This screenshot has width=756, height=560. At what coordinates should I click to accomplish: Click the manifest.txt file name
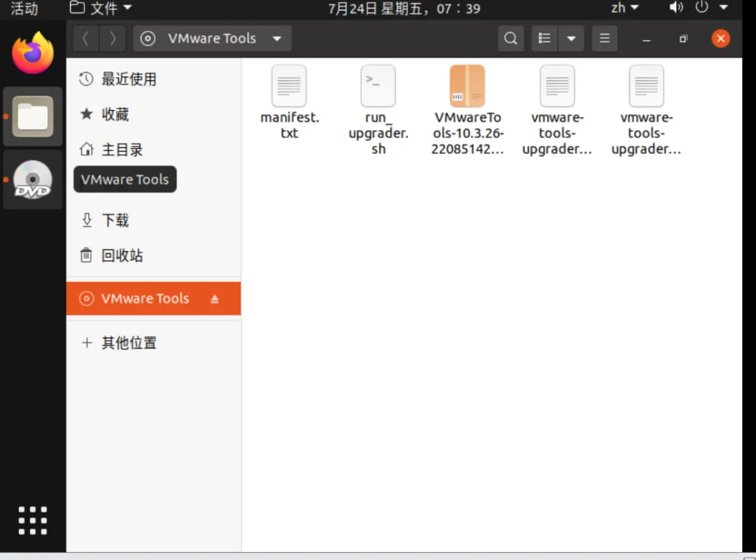coord(289,125)
